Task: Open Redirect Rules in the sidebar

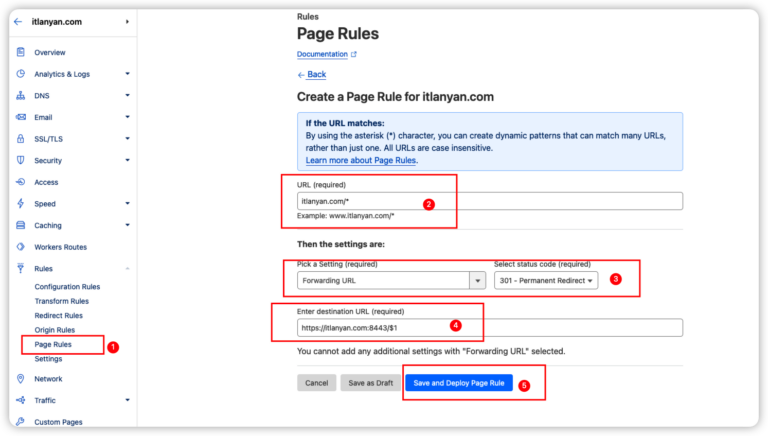Action: click(59, 315)
